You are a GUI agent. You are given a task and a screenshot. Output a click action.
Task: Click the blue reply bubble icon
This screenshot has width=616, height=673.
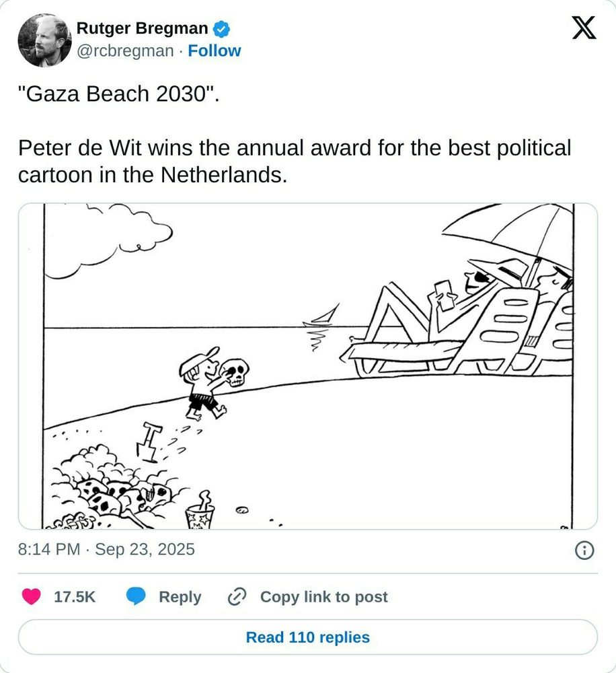tap(136, 596)
